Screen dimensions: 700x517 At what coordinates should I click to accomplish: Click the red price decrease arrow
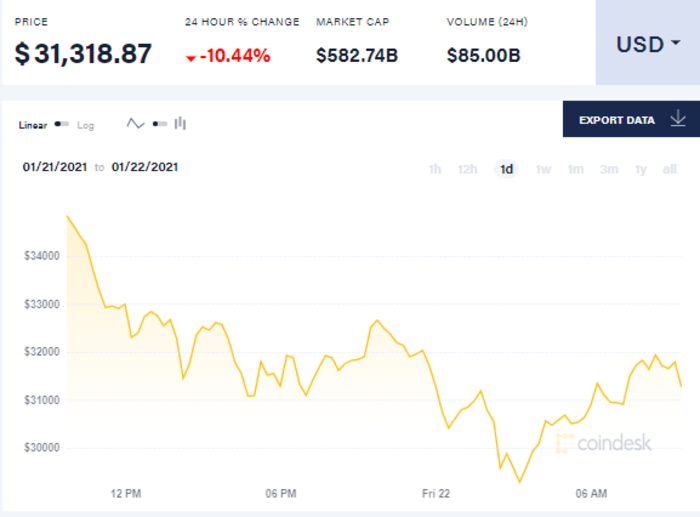click(x=191, y=57)
